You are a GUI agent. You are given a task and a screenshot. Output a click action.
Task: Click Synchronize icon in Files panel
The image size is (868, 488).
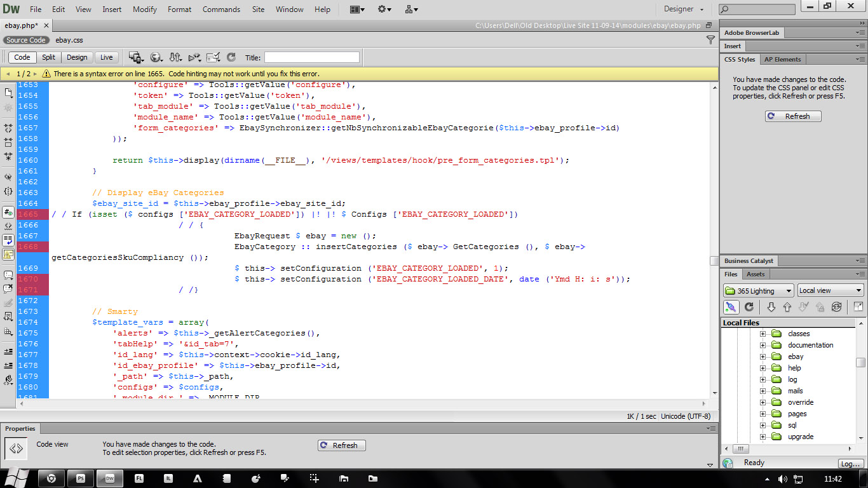pos(836,307)
